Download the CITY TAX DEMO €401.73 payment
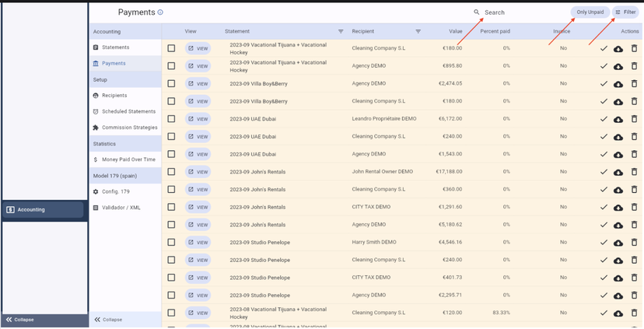This screenshot has width=644, height=329. [618, 278]
